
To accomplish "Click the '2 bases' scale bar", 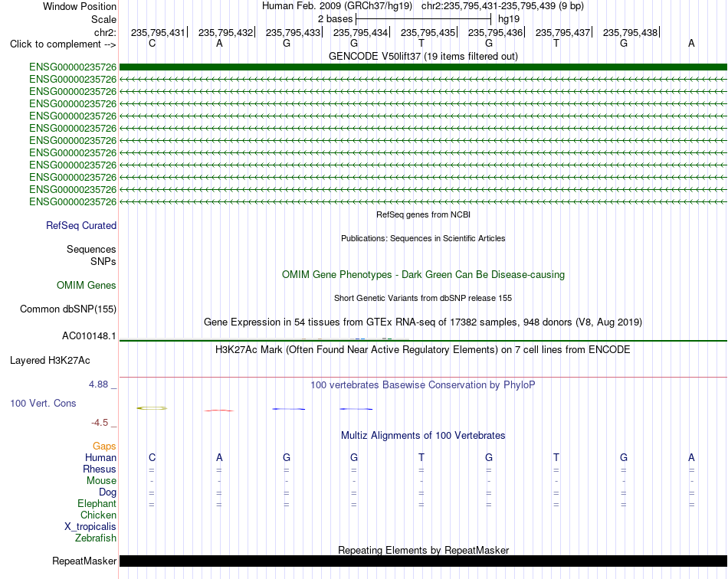I will pos(423,19).
